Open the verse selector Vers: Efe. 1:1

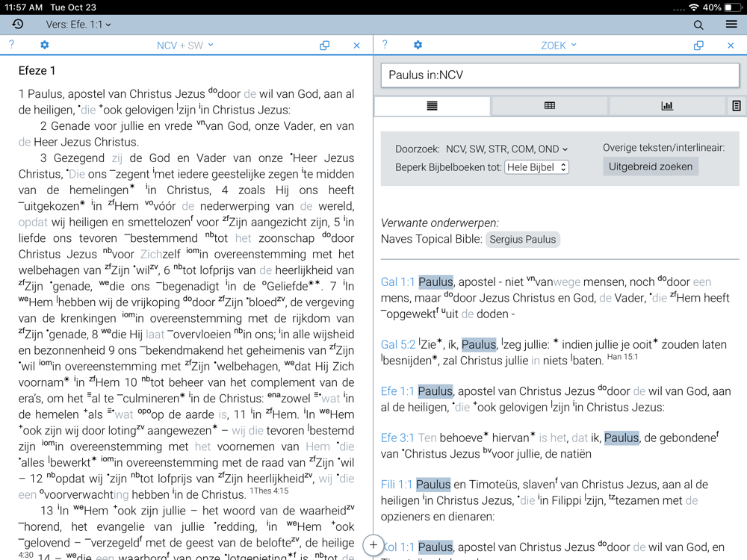click(x=78, y=25)
